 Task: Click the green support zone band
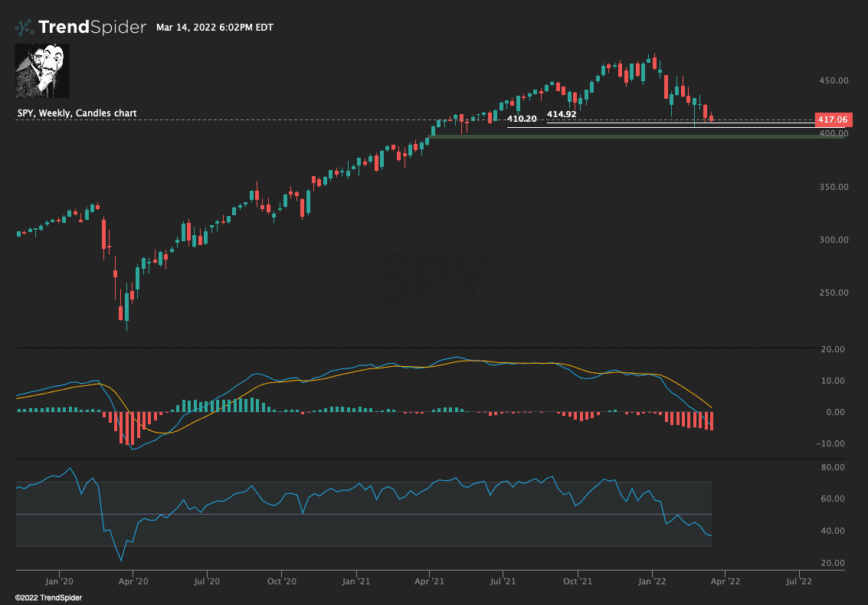pos(636,136)
